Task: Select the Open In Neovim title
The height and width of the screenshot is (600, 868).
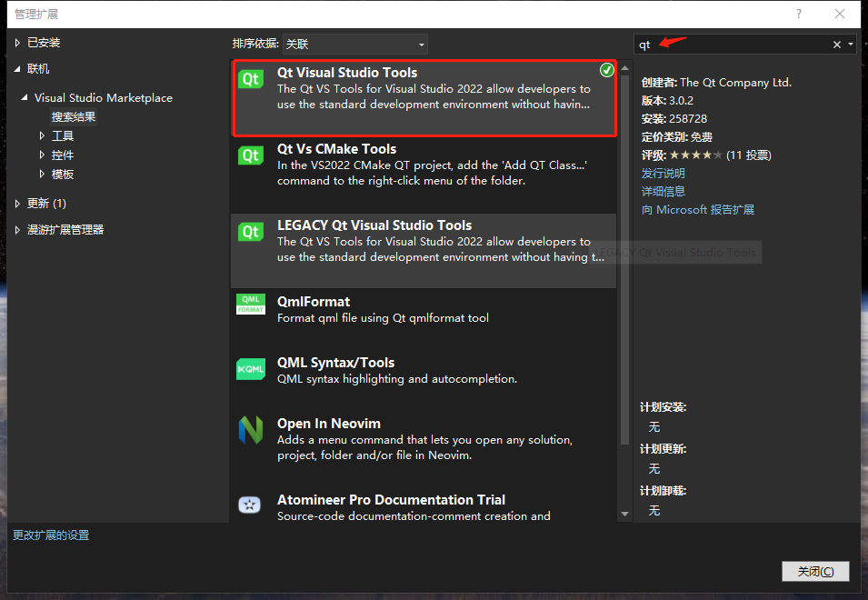Action: coord(329,424)
